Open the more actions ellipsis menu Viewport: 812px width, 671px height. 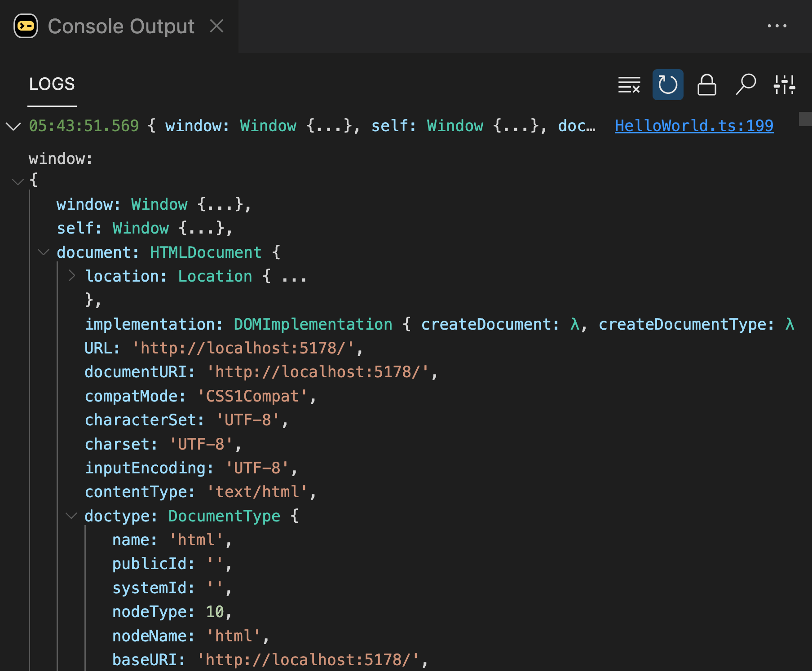pyautogui.click(x=777, y=26)
